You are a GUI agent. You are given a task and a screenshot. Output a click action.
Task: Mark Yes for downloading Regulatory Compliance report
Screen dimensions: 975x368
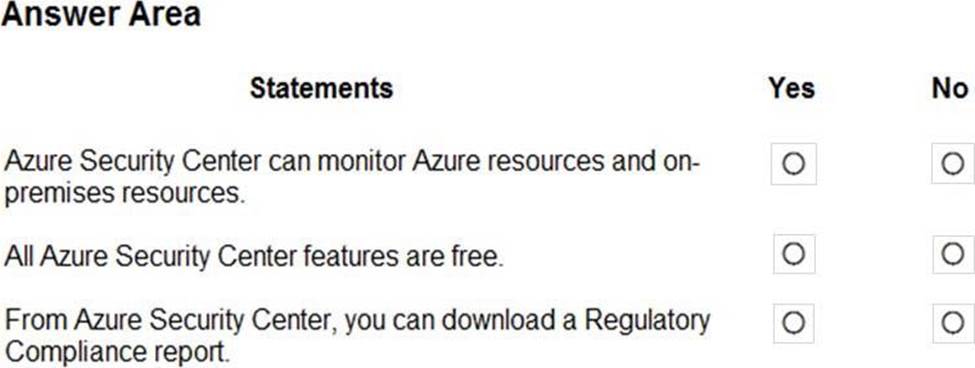coord(793,323)
